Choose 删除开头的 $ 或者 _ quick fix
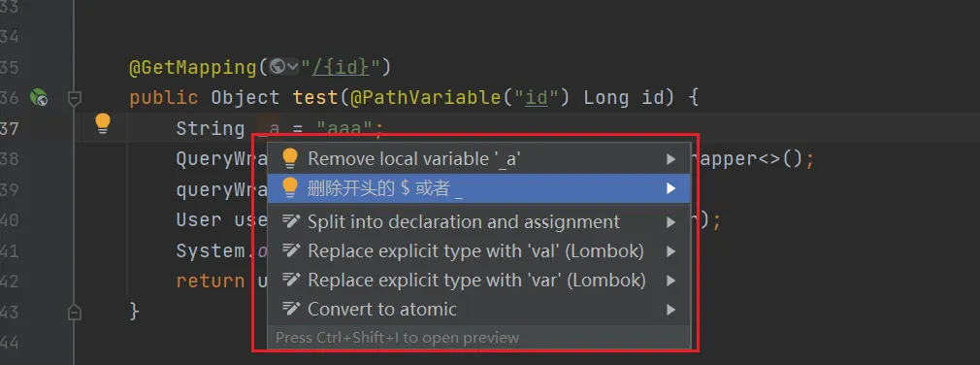Screen dimensions: 980x365 (478, 188)
